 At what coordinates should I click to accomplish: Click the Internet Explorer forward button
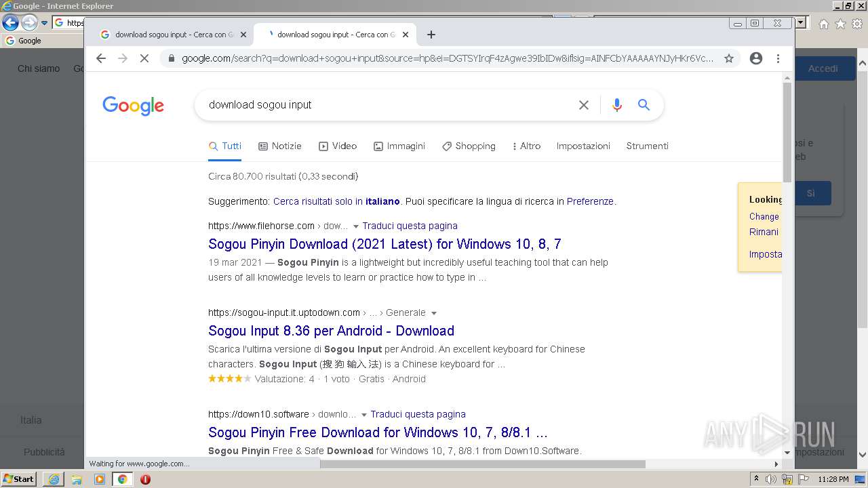point(29,22)
